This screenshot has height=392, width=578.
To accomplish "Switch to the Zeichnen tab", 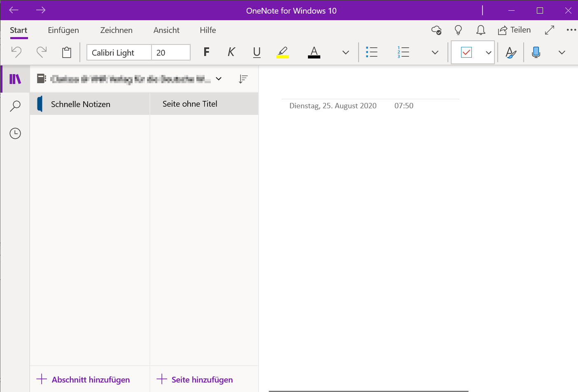I will point(117,30).
